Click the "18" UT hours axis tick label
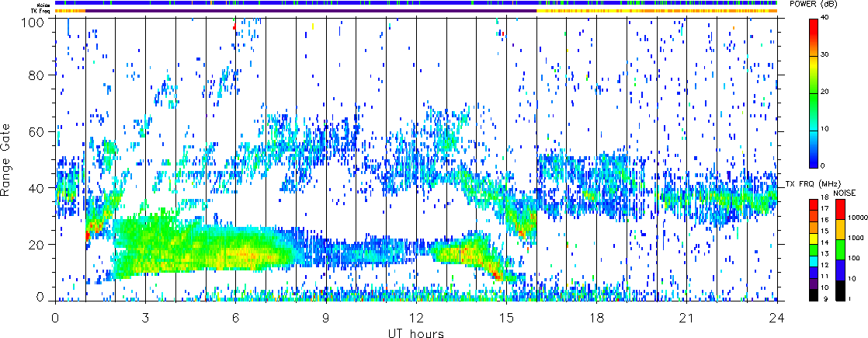The image size is (868, 338). click(597, 318)
